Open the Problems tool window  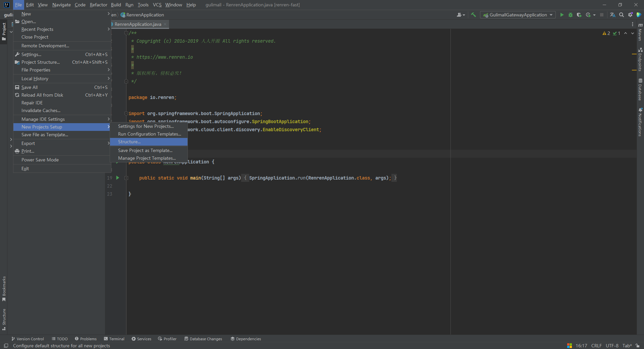(86, 339)
